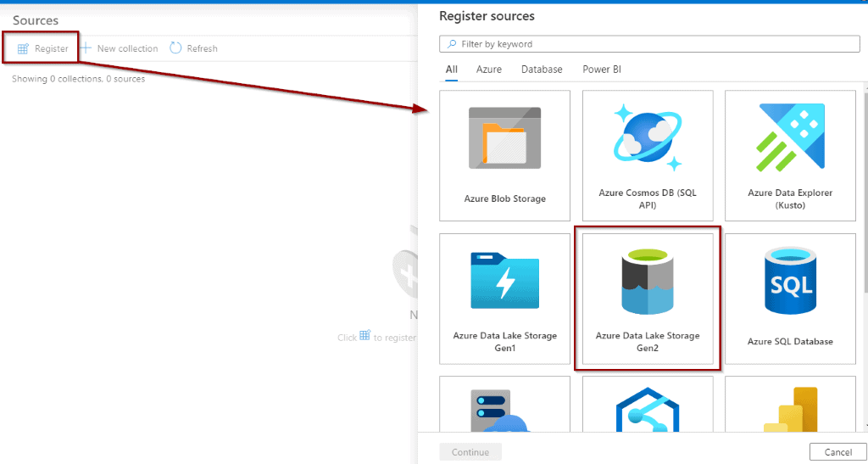The height and width of the screenshot is (464, 868).
Task: Select the Data Lake Storage Gen1 folder icon
Action: click(504, 281)
